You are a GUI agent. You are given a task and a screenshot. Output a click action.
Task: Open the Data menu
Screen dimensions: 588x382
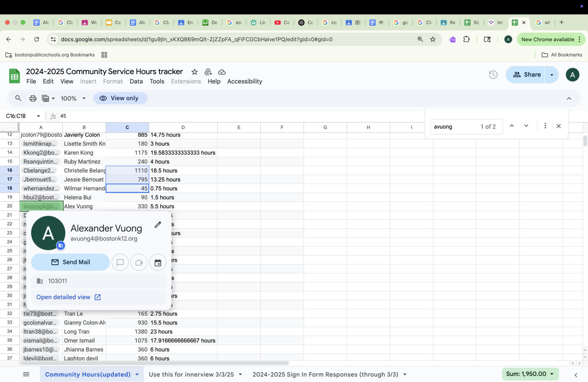coord(136,81)
